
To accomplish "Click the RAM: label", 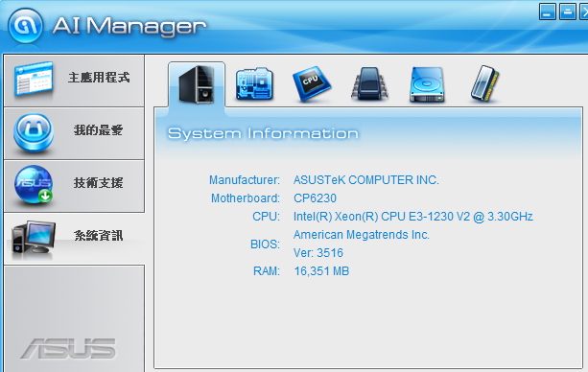I will point(267,271).
